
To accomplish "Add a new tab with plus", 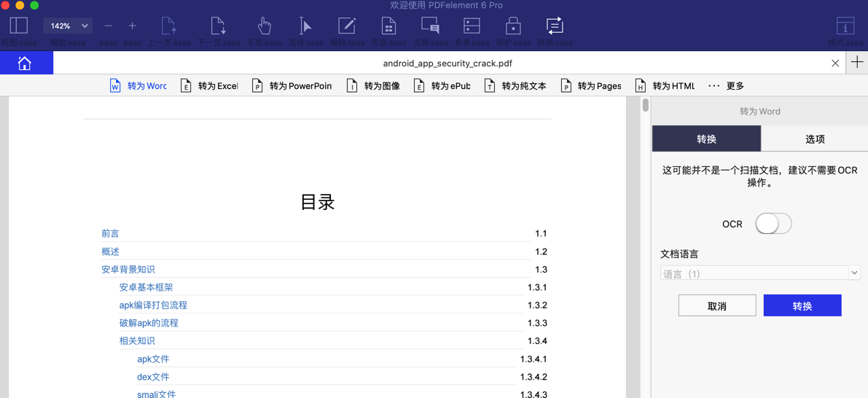I will (x=857, y=62).
